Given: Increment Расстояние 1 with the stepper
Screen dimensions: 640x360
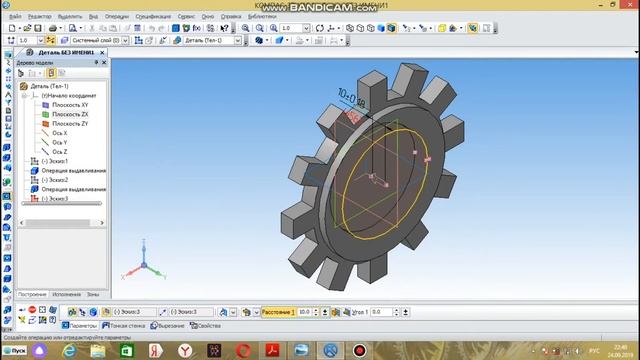Looking at the screenshot, I should (316, 310).
